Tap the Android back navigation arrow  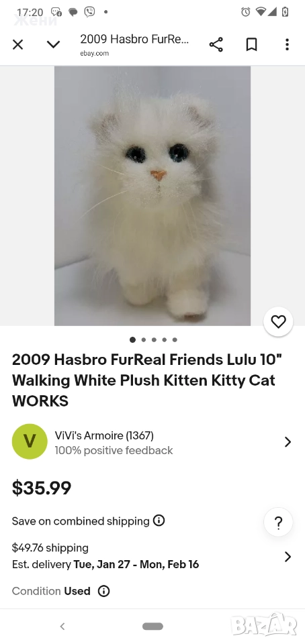coord(62,627)
